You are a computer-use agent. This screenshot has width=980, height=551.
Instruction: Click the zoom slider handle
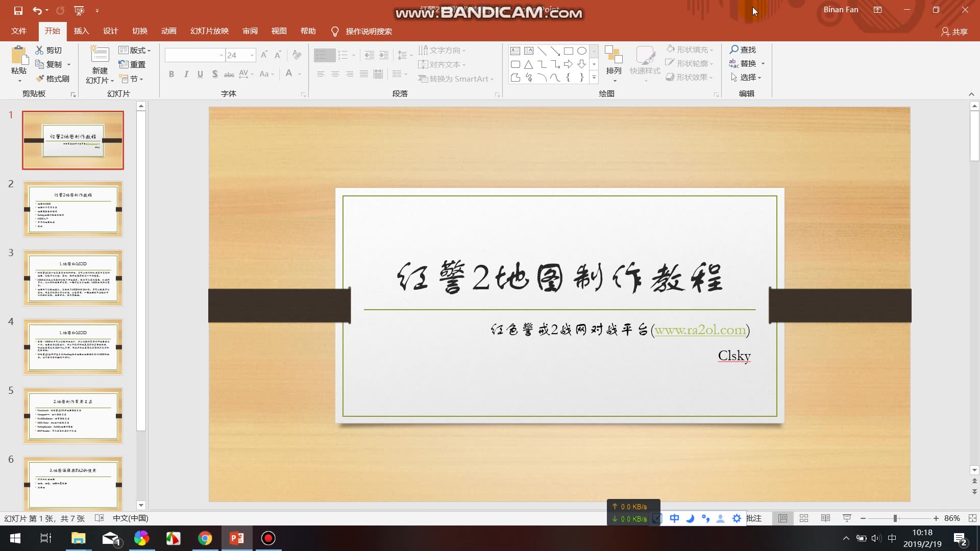click(x=895, y=518)
